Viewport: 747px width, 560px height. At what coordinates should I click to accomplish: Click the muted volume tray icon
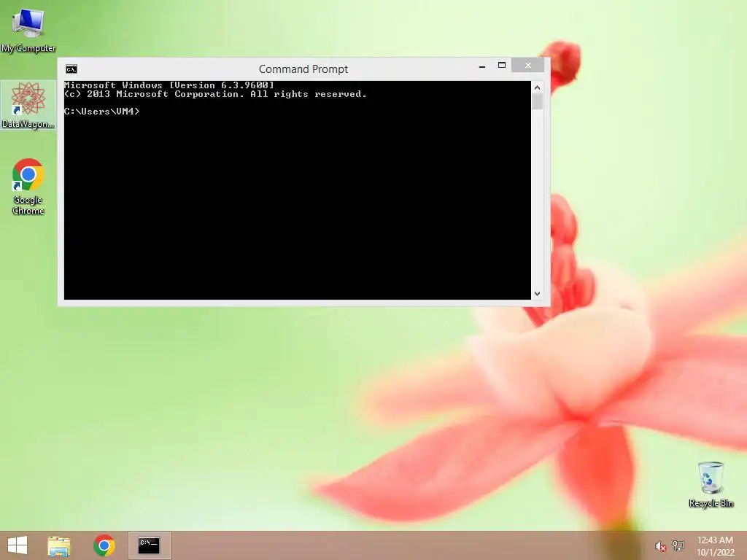coord(660,546)
